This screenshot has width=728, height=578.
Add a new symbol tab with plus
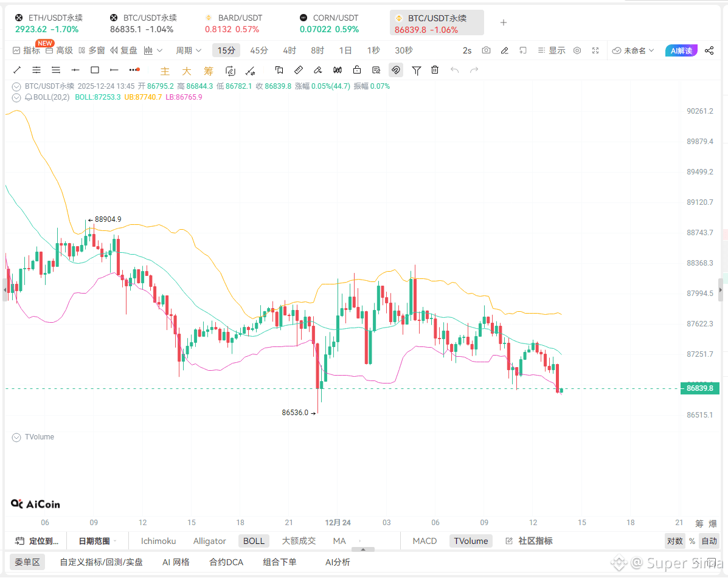(x=504, y=22)
